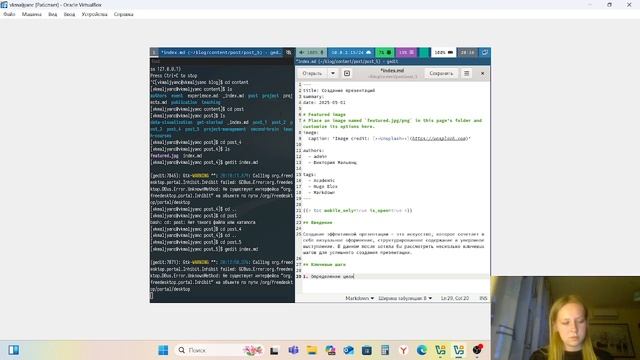Open Calculator from the taskbar

(385, 350)
